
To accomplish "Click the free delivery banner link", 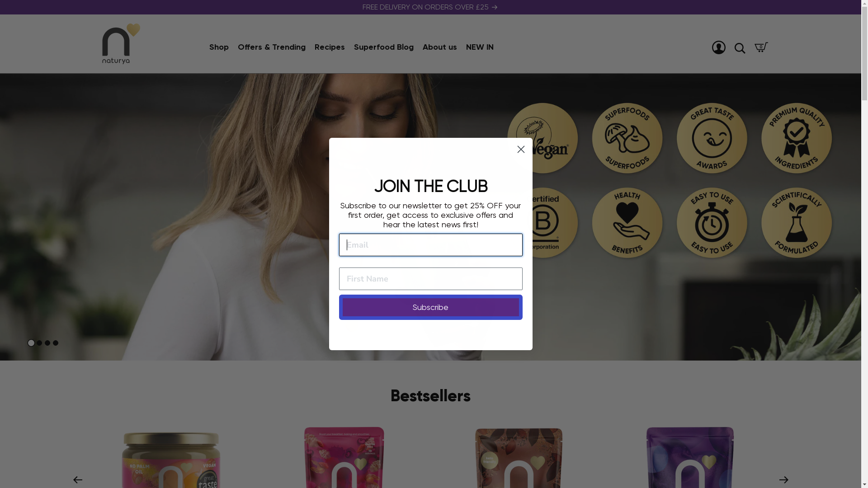I will tap(430, 7).
